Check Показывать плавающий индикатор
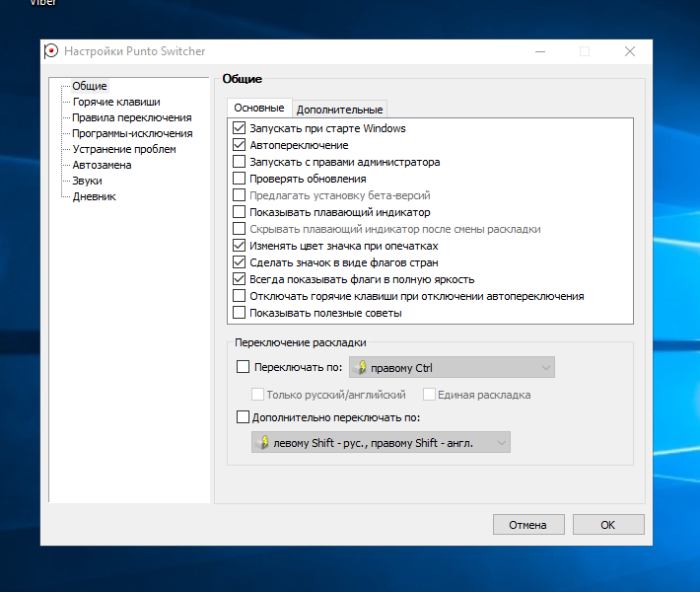Image resolution: width=700 pixels, height=592 pixels. [239, 212]
